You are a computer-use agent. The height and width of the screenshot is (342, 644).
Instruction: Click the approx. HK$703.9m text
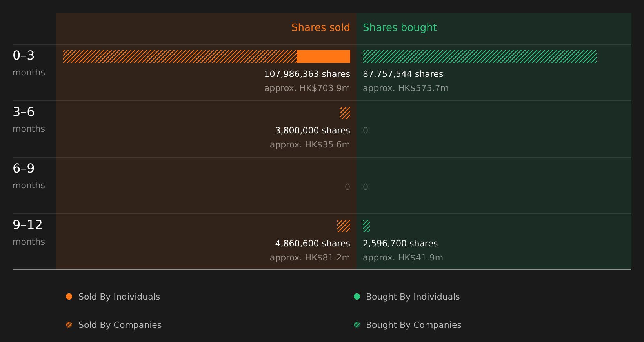307,88
